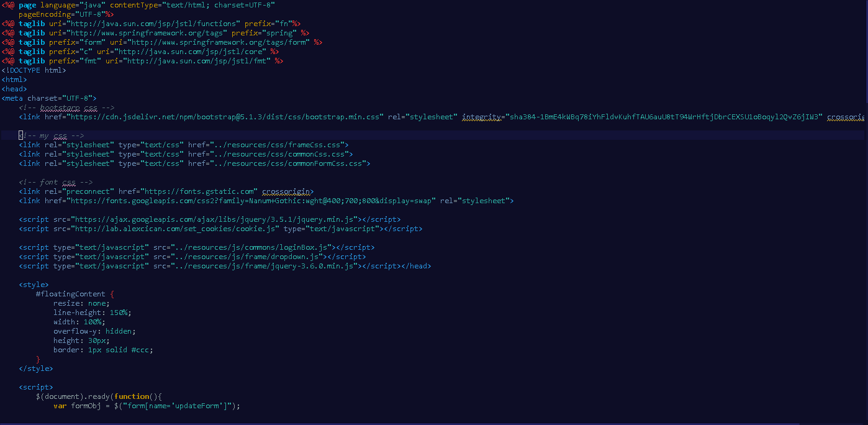This screenshot has width=868, height=425.
Task: Click the bootstrap.min.css CDN URL
Action: pos(226,117)
